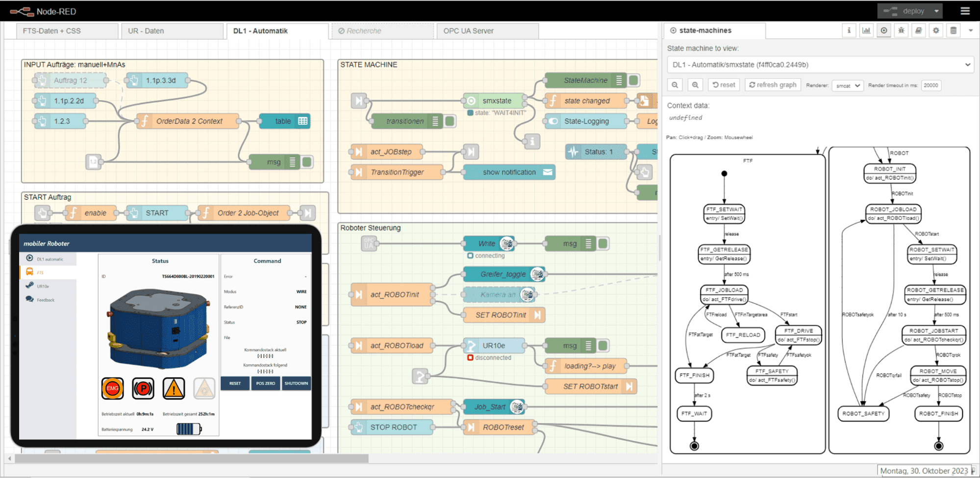Select the database storage icon in sidebar toolbar

[x=953, y=30]
